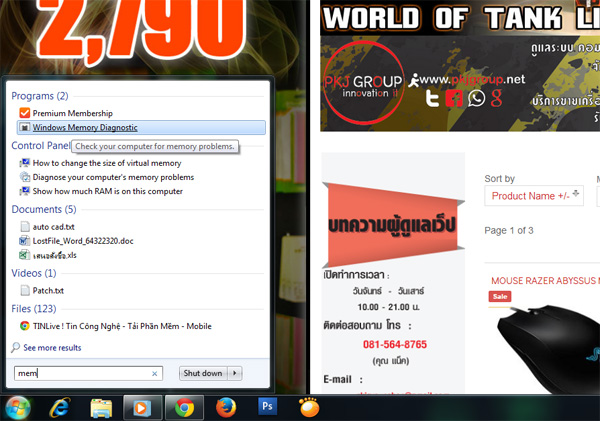Click the PKJ GROUP circular logo
600x421 pixels.
click(363, 83)
